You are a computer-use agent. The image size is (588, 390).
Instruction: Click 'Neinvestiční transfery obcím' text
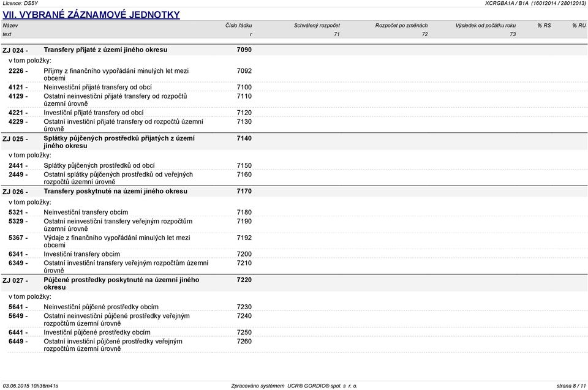point(86,212)
